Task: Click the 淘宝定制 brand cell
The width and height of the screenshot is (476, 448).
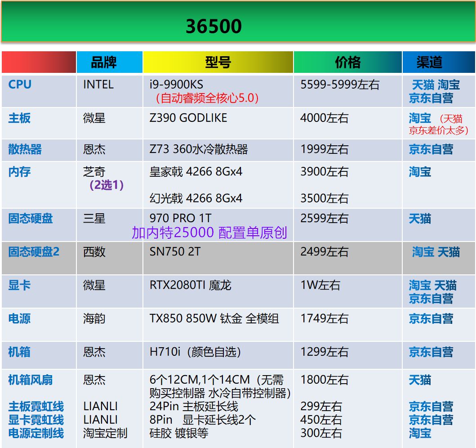Action: click(105, 433)
